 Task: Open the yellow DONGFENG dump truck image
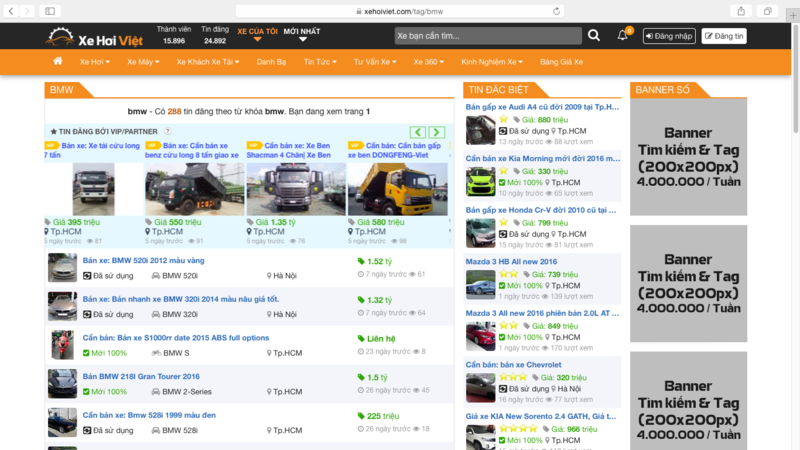coord(397,189)
